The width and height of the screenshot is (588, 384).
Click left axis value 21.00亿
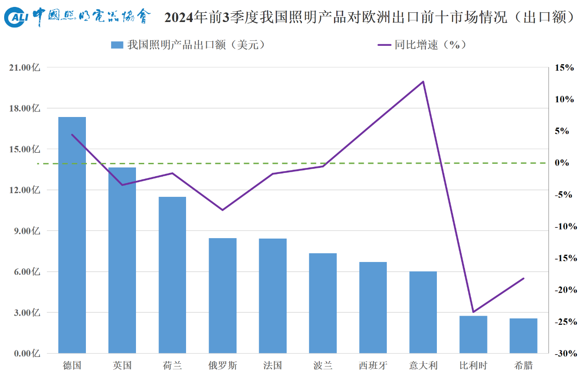(25, 67)
